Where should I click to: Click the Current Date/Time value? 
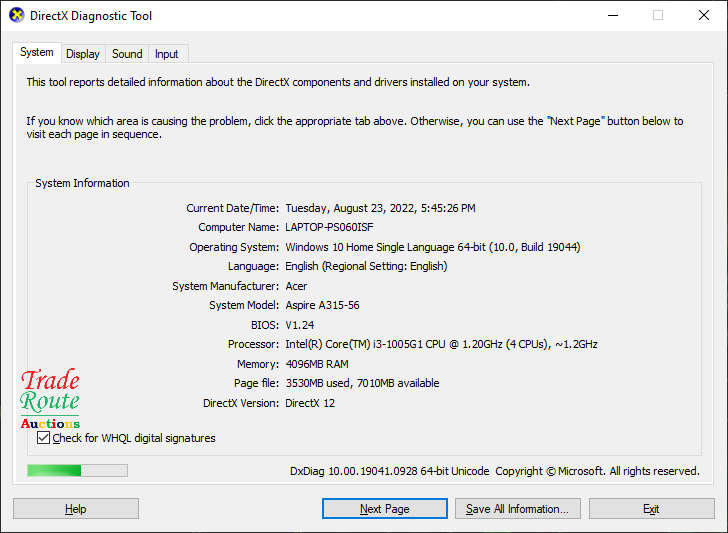[x=380, y=208]
